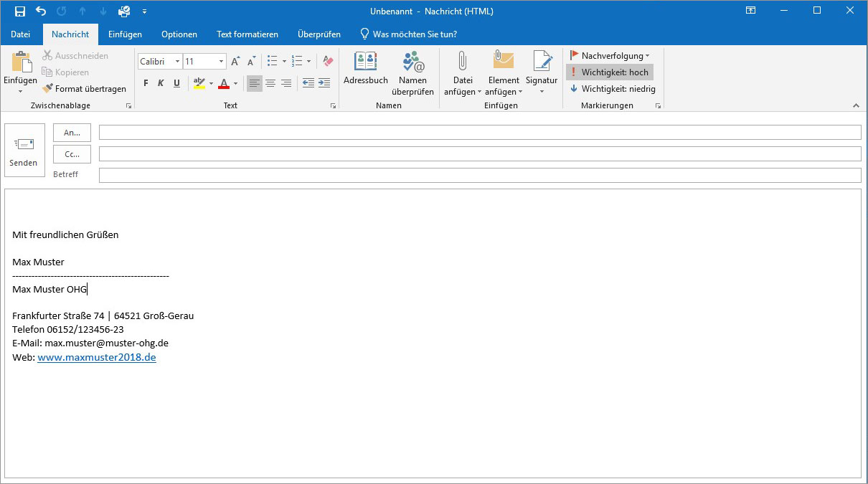Click Ausschneiden (cut)
This screenshot has width=868, height=484.
pos(75,56)
